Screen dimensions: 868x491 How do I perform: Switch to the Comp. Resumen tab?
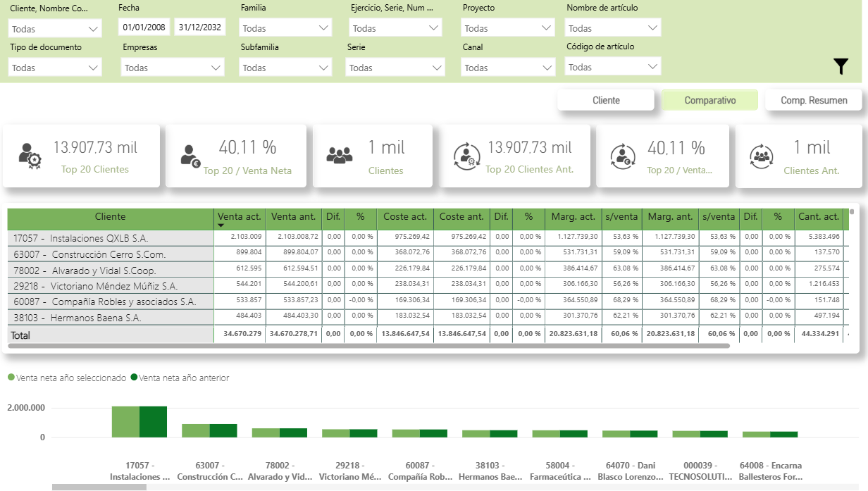pyautogui.click(x=814, y=100)
